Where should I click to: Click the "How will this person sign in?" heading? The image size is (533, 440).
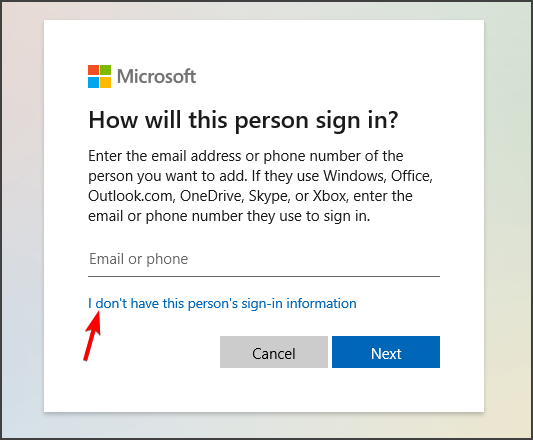(x=243, y=120)
